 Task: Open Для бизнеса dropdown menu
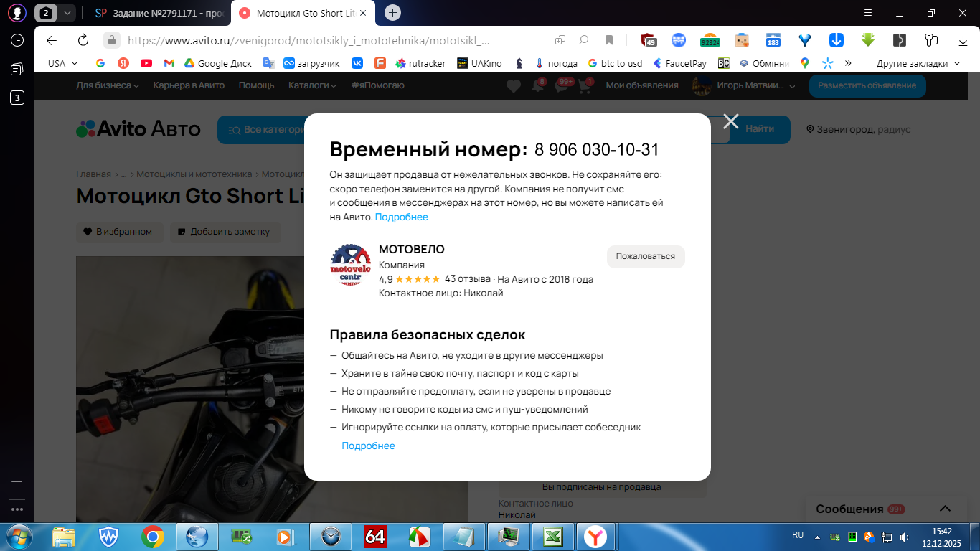click(108, 85)
